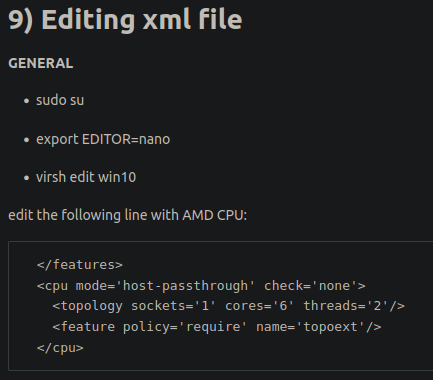433x380 pixels.
Task: Click the "virsh edit win10" list item
Action: pos(86,177)
